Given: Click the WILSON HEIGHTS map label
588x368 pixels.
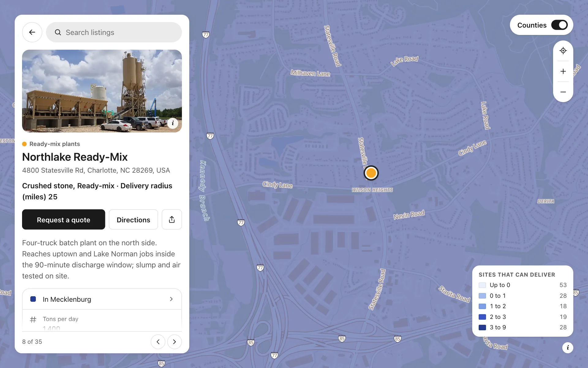Looking at the screenshot, I should [372, 190].
